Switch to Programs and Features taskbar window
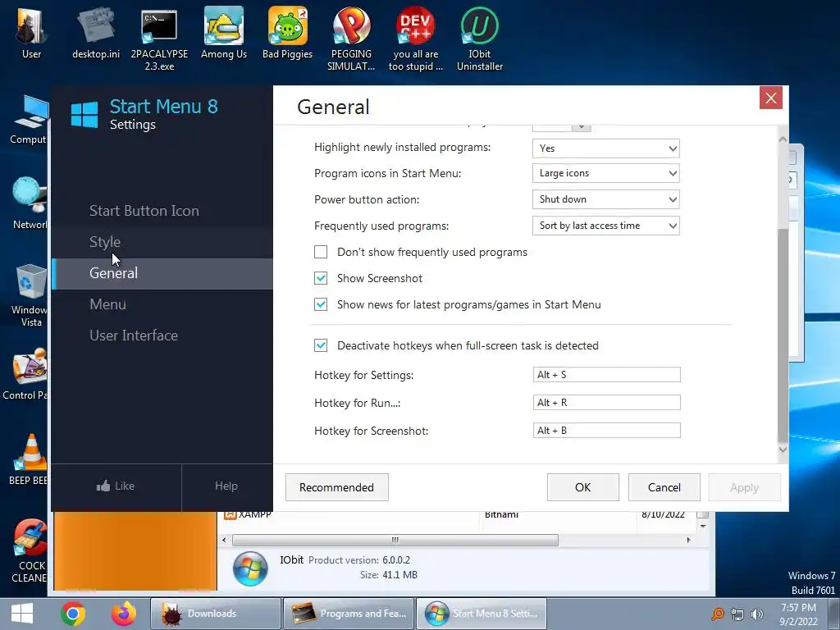This screenshot has height=630, width=840. point(348,614)
